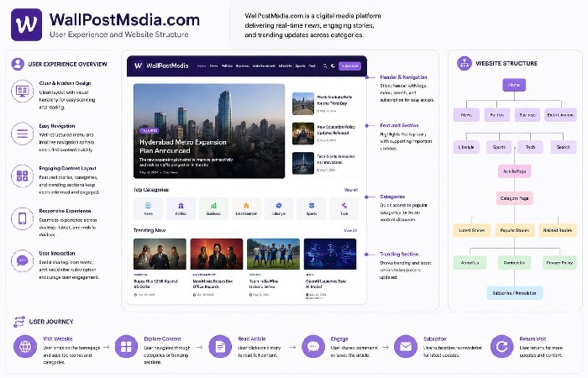Click the Read Article document icon

(220, 346)
